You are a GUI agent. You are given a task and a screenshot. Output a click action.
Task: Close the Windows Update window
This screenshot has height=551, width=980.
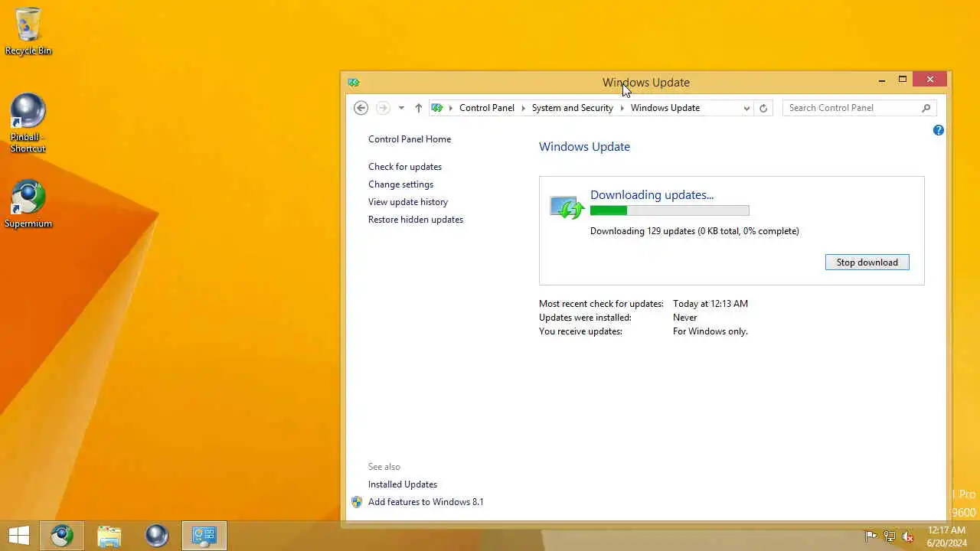pyautogui.click(x=930, y=80)
